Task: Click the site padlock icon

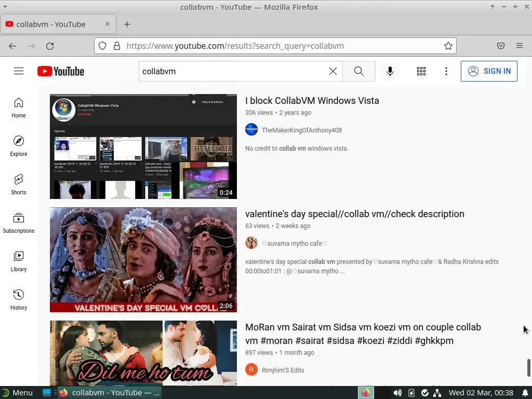Action: point(117,46)
